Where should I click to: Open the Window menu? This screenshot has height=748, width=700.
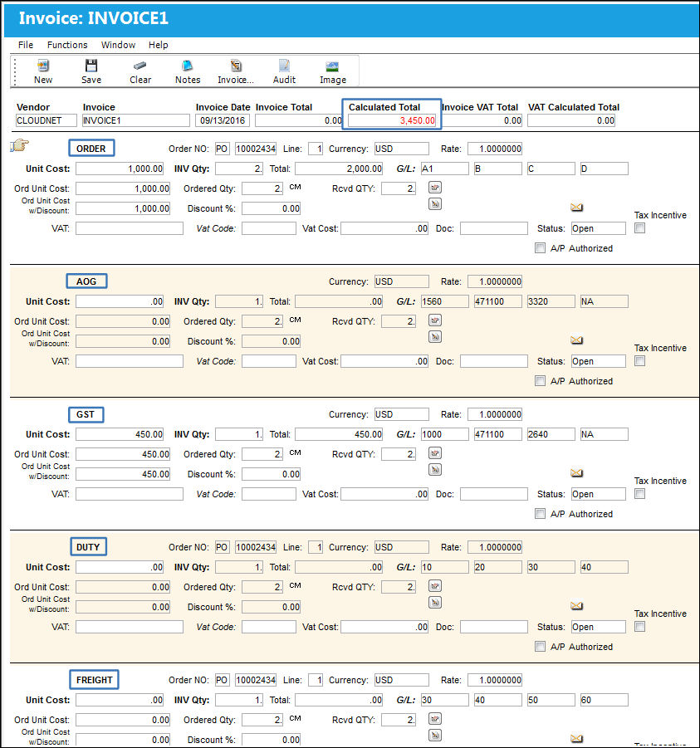click(119, 45)
